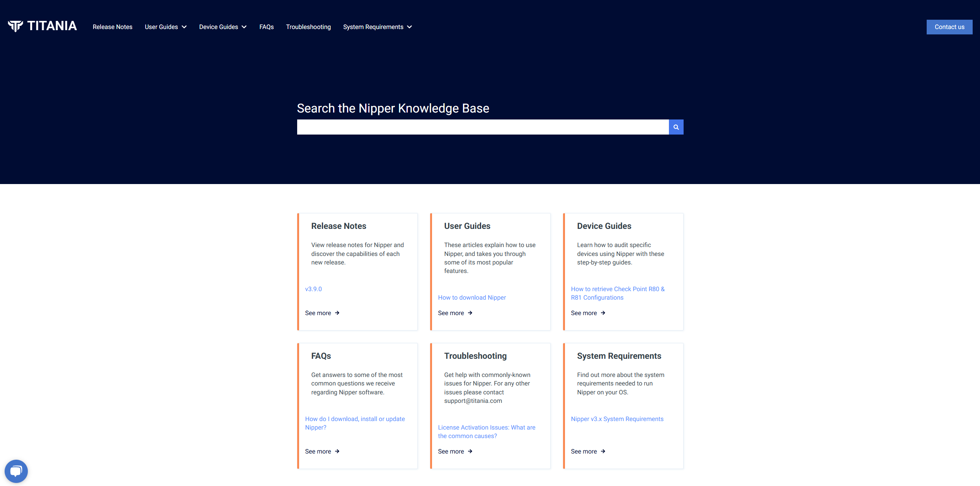Image resolution: width=980 pixels, height=486 pixels.
Task: Open the v3.9.0 release notes link
Action: 313,289
